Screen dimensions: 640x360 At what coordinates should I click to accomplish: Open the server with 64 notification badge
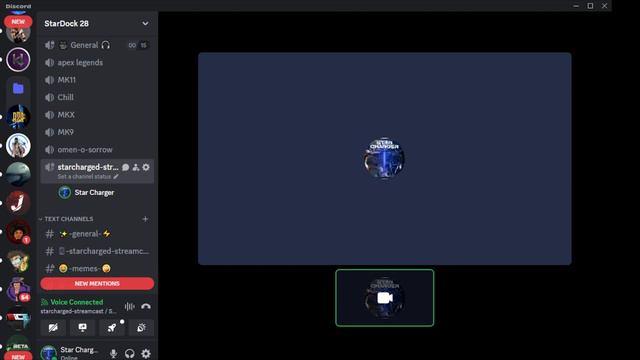click(18, 289)
